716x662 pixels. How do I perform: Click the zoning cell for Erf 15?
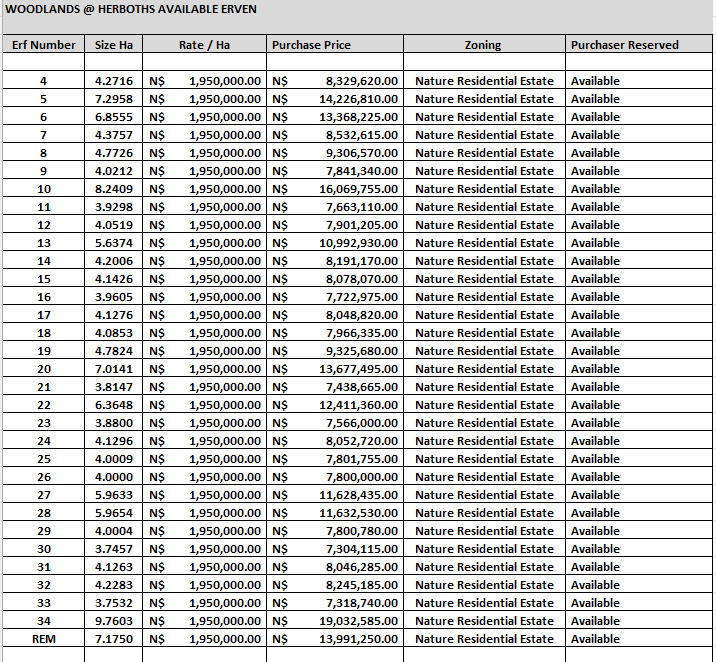click(x=484, y=279)
